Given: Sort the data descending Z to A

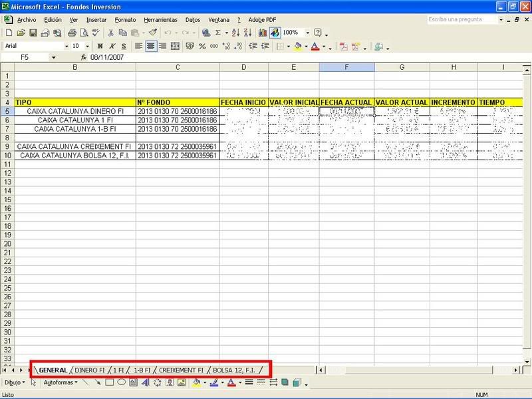Looking at the screenshot, I should [x=248, y=33].
